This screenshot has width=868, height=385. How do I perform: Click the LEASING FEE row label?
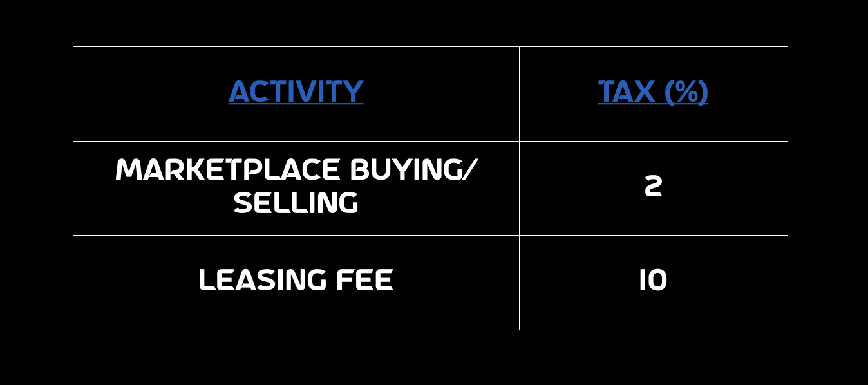pos(296,281)
